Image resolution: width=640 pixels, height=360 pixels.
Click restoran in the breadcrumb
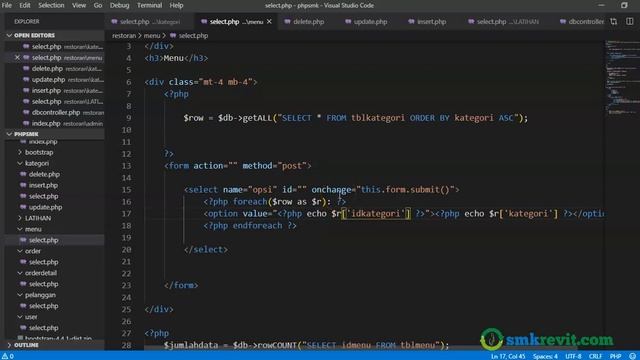coord(124,36)
